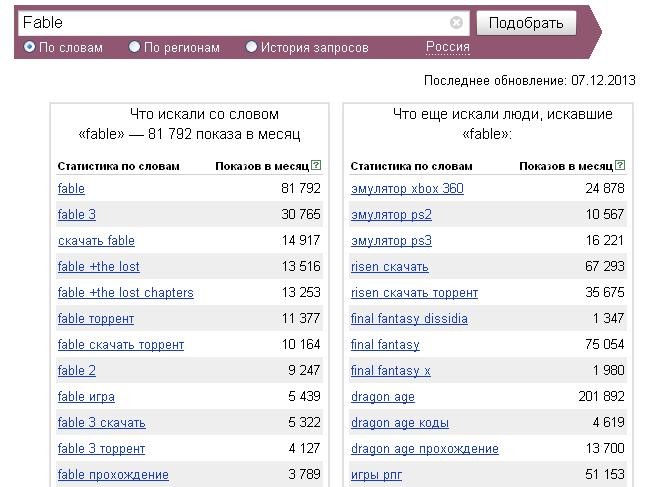
Task: Open the Россия region selector
Action: point(448,47)
